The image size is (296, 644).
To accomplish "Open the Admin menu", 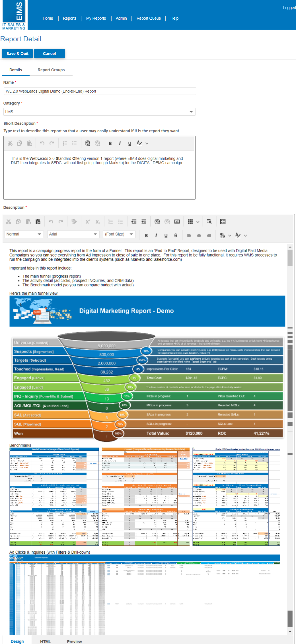I will pyautogui.click(x=121, y=18).
